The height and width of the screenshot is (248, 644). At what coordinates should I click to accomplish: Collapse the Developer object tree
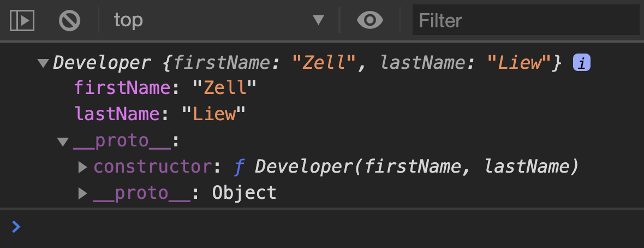click(x=43, y=63)
